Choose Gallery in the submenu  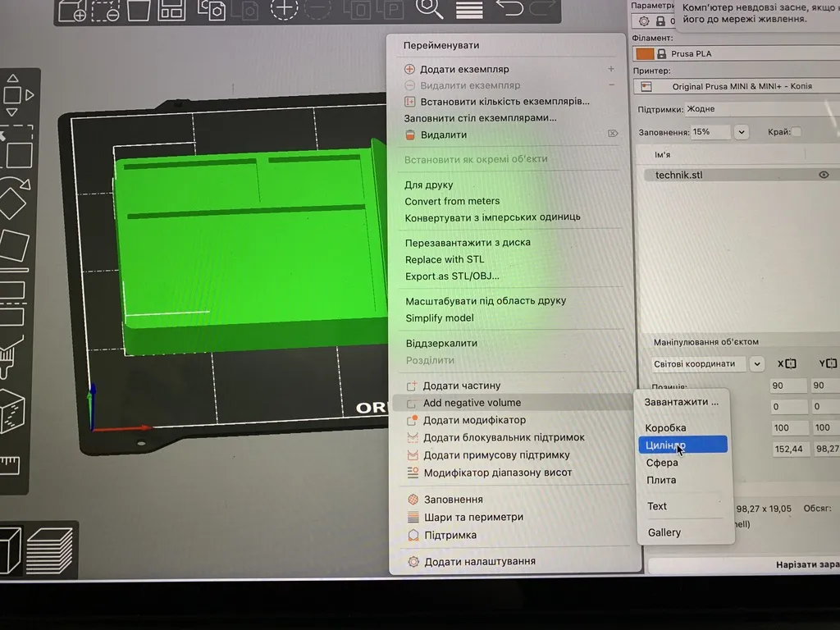(x=664, y=532)
